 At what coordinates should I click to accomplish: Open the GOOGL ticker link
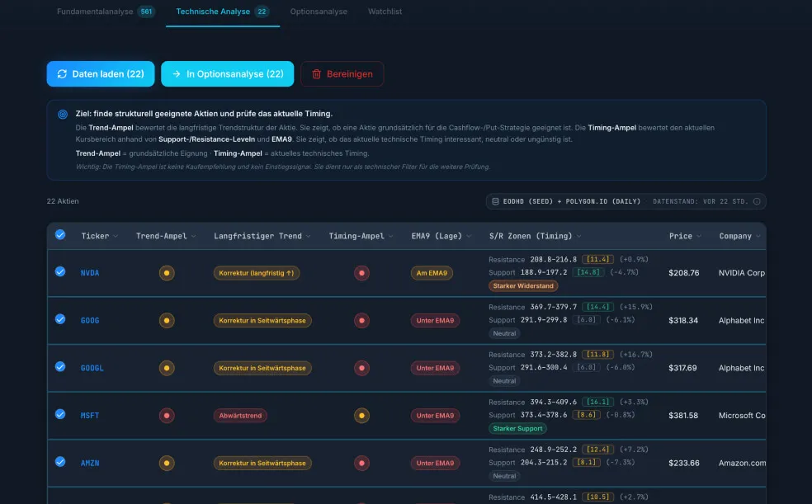click(x=92, y=369)
